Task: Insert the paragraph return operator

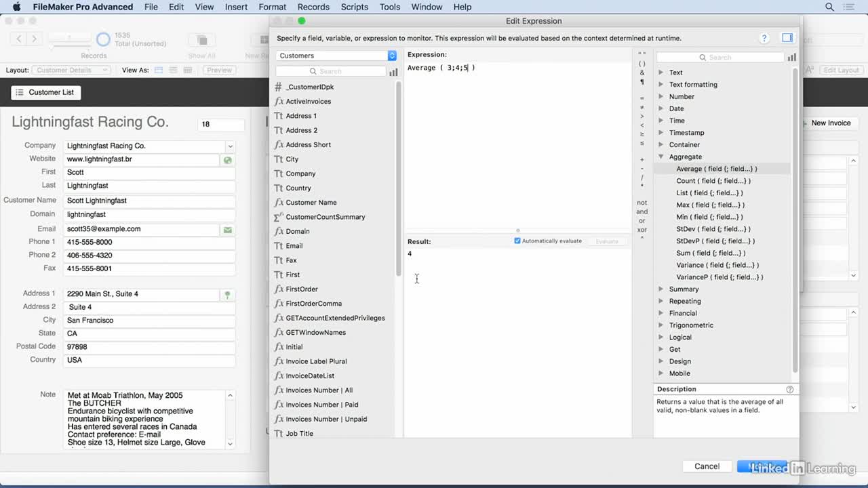Action: [642, 82]
